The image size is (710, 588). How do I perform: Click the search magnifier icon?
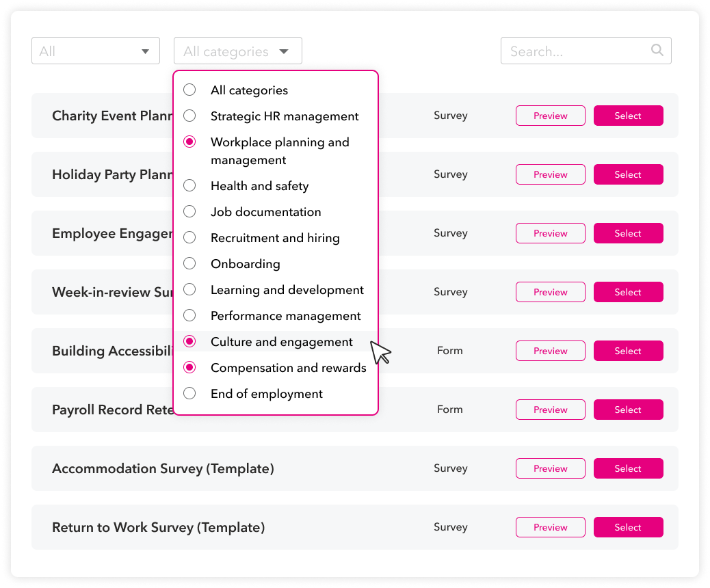[657, 50]
